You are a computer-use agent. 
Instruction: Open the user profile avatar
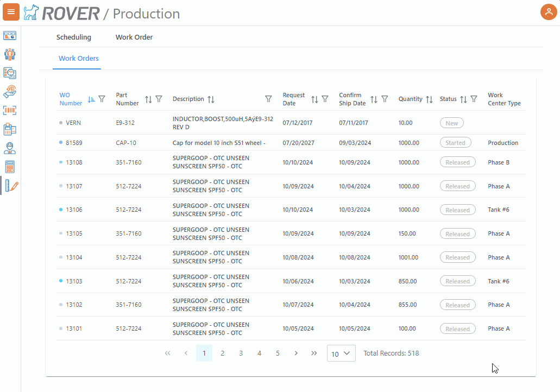pos(549,12)
